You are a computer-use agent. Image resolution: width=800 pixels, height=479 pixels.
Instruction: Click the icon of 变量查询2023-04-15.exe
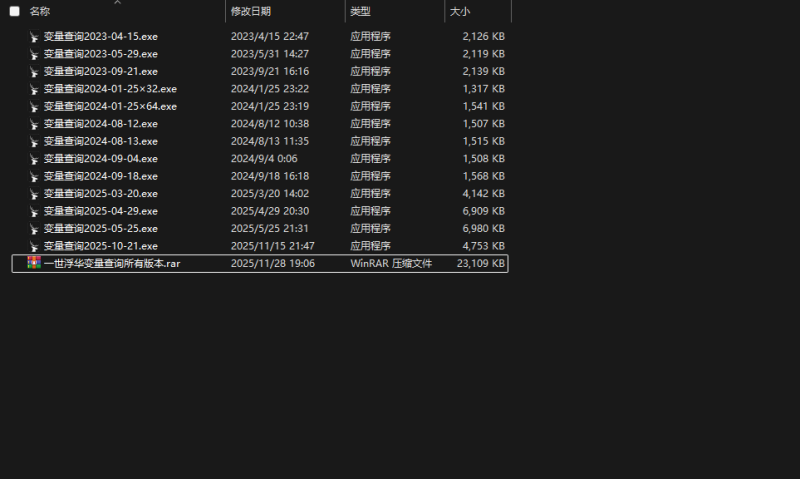(34, 36)
